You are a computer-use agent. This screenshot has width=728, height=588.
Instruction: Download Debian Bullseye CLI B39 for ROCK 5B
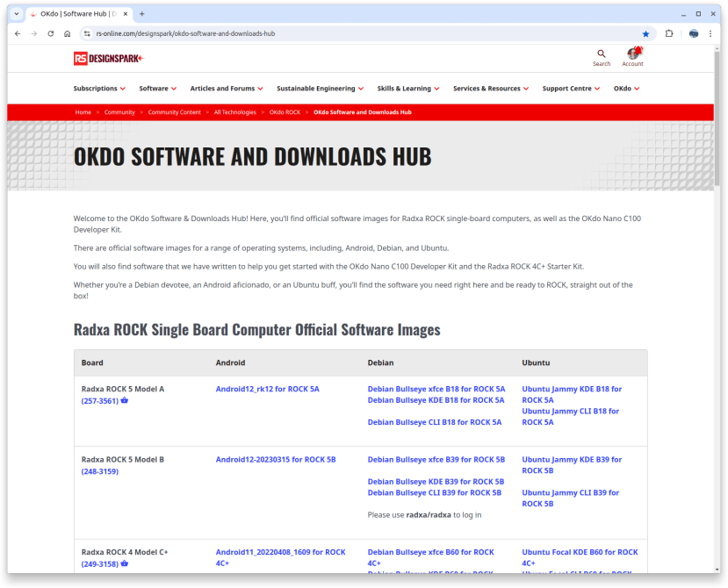[435, 493]
